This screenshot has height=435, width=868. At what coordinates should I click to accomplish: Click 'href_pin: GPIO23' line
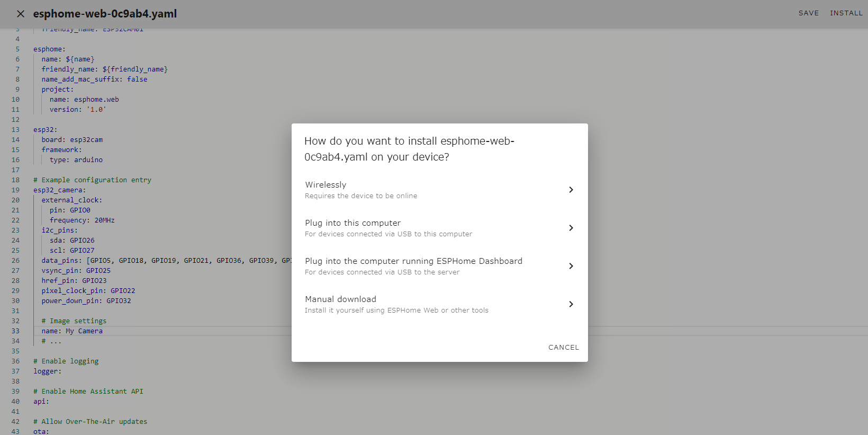(x=74, y=281)
